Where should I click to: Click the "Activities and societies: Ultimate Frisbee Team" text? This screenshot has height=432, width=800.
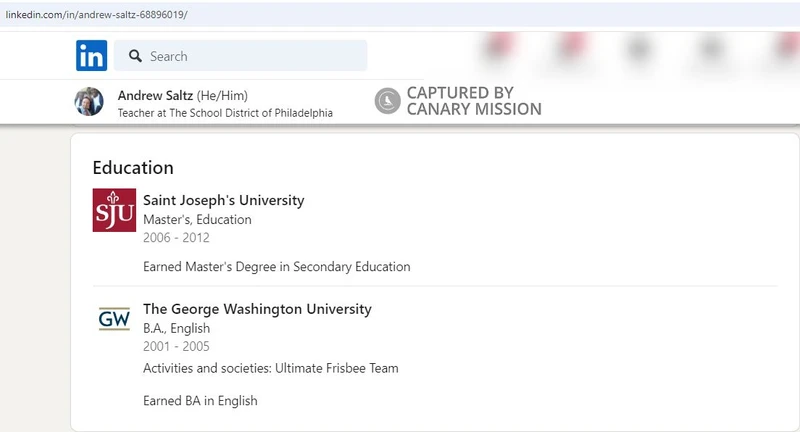tap(270, 368)
